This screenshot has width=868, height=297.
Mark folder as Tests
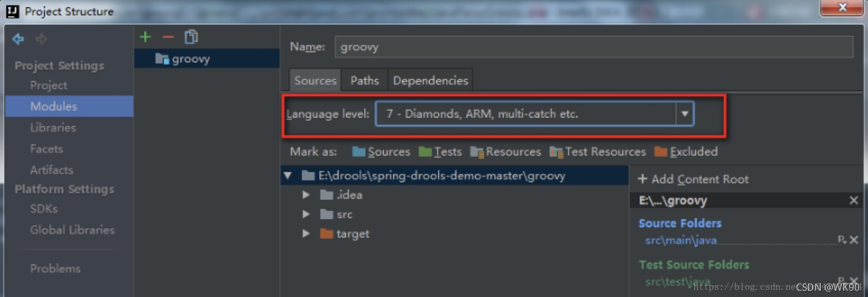tap(440, 152)
